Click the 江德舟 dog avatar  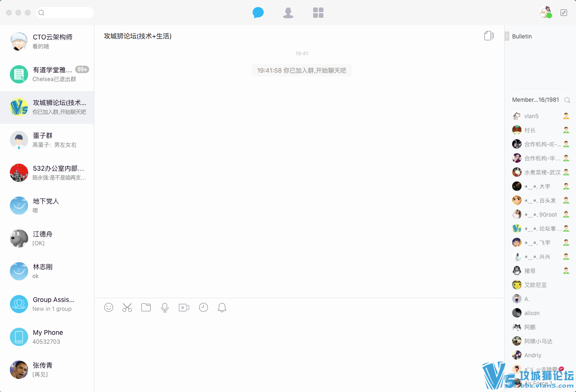point(19,238)
